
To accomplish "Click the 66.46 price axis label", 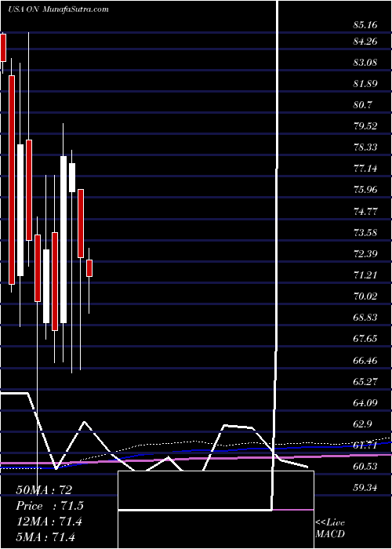I will (365, 361).
